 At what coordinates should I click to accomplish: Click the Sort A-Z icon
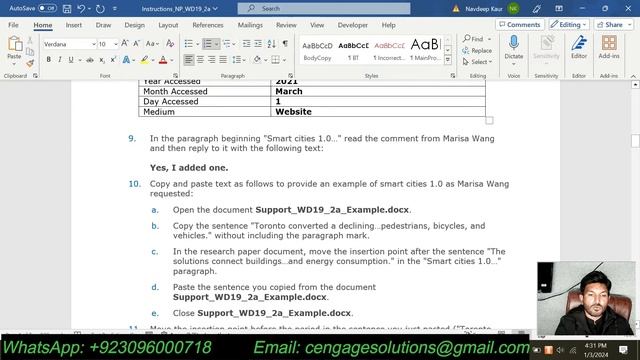[272, 44]
